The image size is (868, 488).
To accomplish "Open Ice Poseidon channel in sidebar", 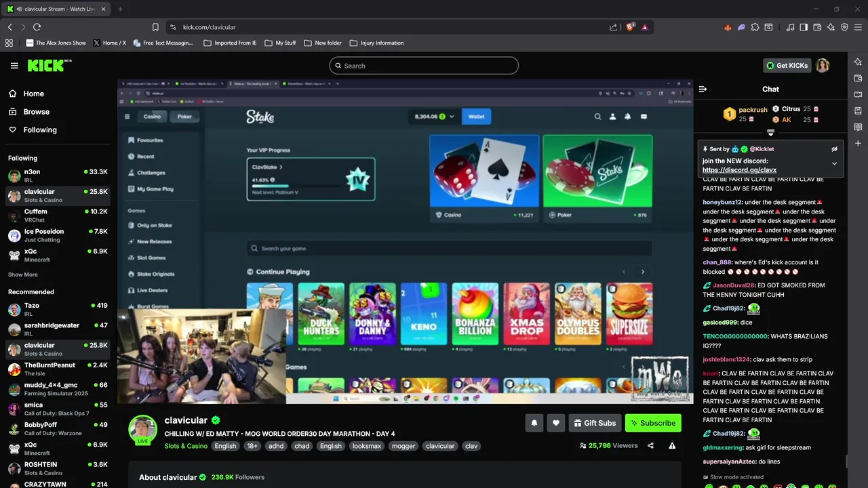I will (58, 235).
